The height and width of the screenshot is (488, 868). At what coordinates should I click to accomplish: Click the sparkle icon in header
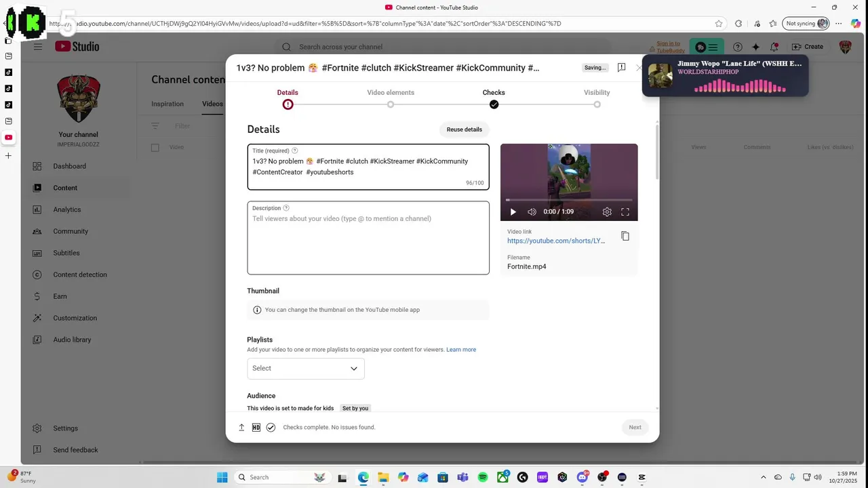point(755,47)
